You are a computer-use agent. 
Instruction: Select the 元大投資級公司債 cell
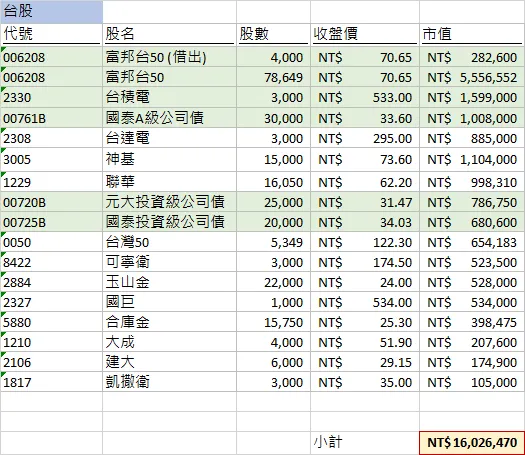[169, 202]
